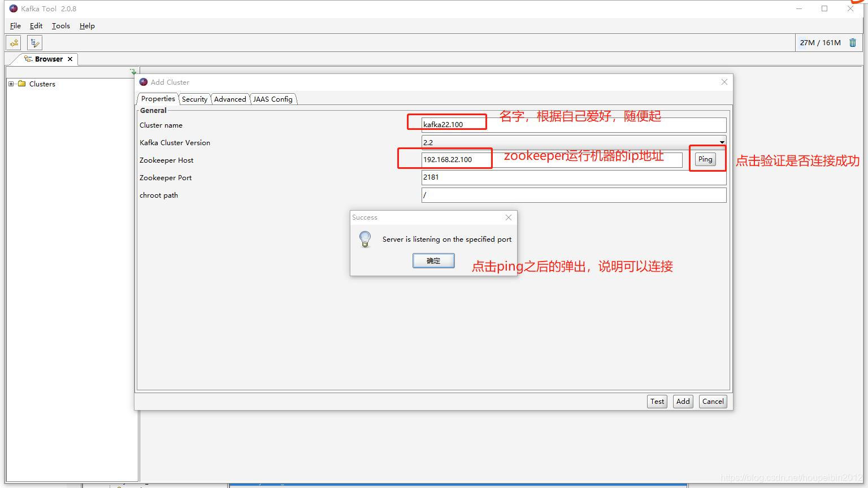The height and width of the screenshot is (488, 868).
Task: Click the Zookeeper Host input field
Action: (x=552, y=160)
